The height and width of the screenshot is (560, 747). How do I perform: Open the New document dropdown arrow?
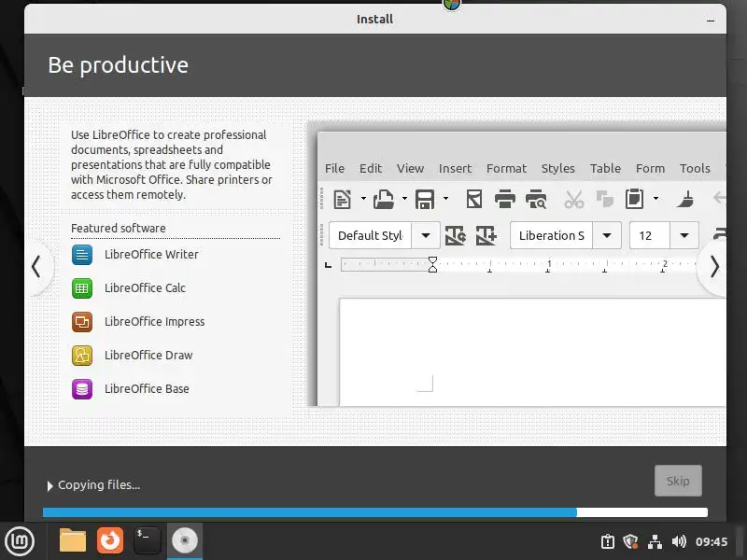click(363, 199)
